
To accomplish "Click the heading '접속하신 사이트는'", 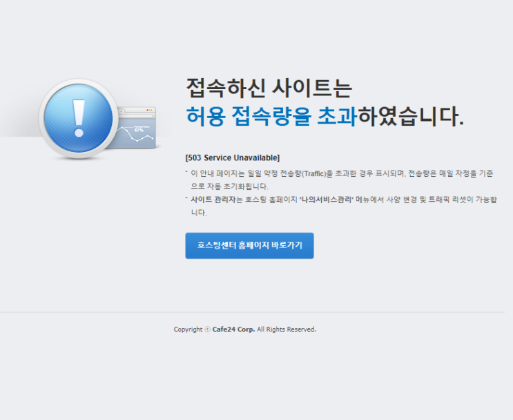I will coord(269,88).
